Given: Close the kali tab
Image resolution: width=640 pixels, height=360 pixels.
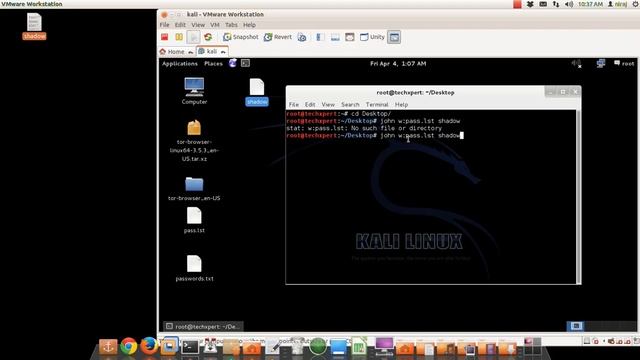Looking at the screenshot, I should (x=223, y=52).
